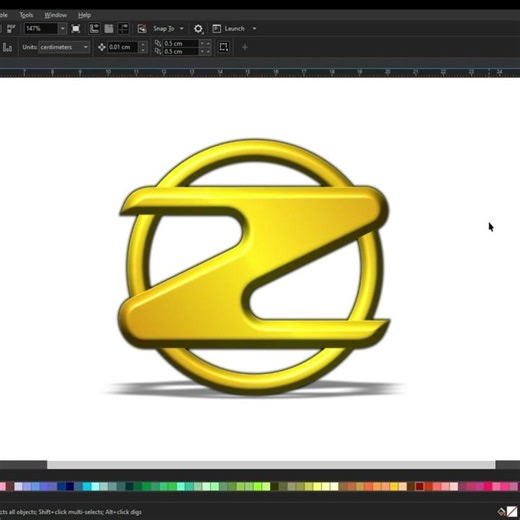The width and height of the screenshot is (520, 520).
Task: Open the Tools menu
Action: (x=26, y=15)
